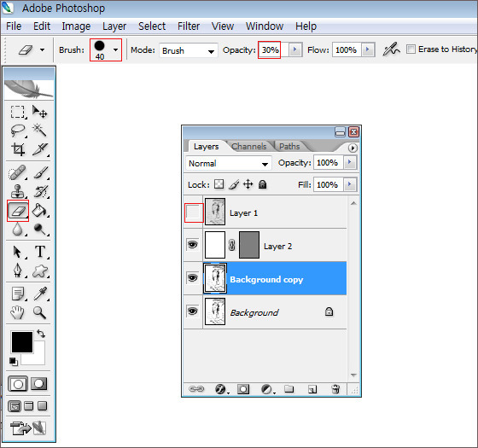Viewport: 478px width, 448px height.
Task: Delete layer with trash icon
Action: point(335,389)
